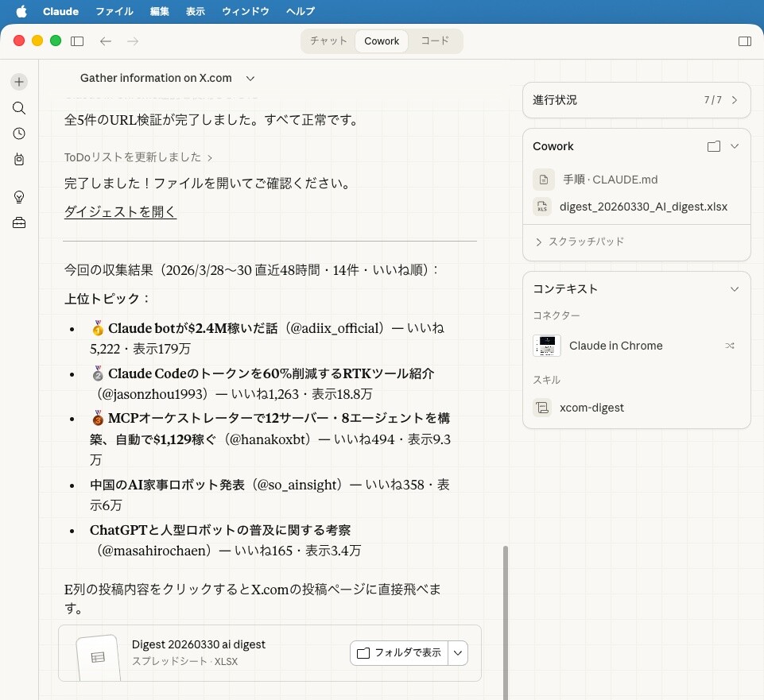764x700 pixels.
Task: Click the XLS file icon
Action: (x=542, y=207)
